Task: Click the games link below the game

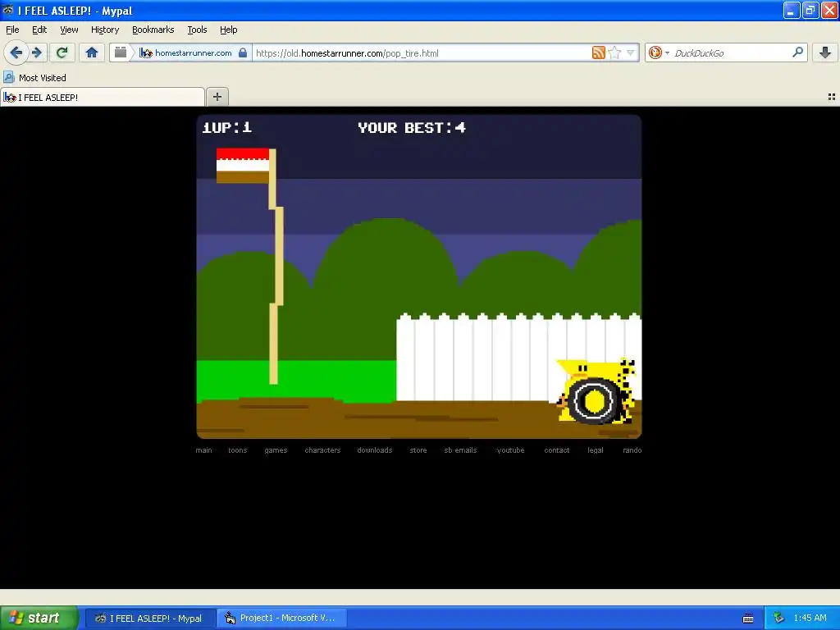Action: [x=276, y=450]
